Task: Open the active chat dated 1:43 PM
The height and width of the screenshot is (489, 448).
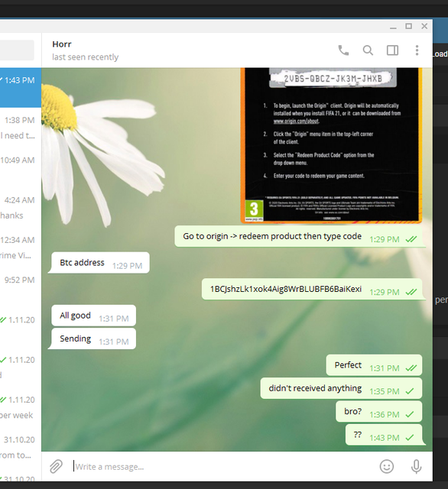Action: (21, 88)
